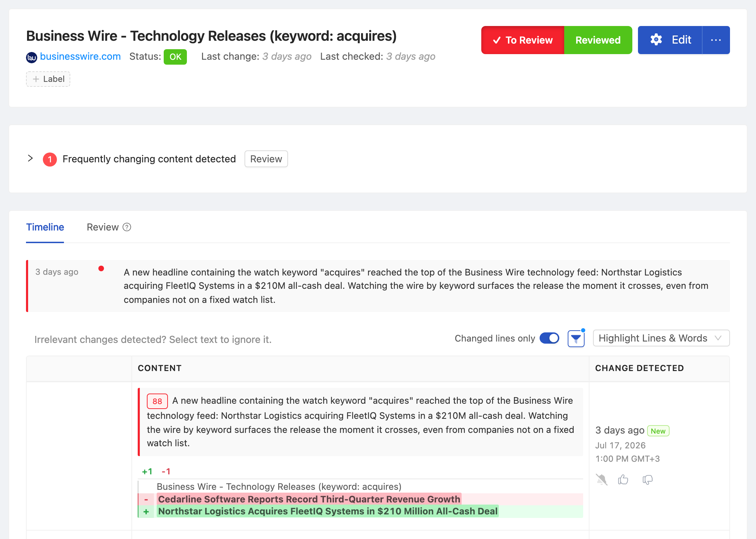756x539 pixels.
Task: Switch to the Timeline tab
Action: 45,227
